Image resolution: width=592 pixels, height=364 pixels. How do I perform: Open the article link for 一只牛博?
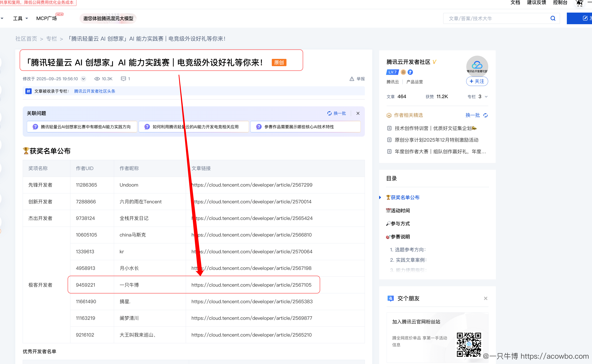click(x=251, y=285)
